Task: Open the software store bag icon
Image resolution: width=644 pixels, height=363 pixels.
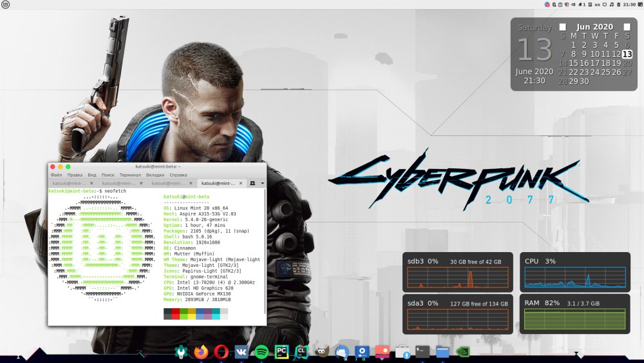Action: pyautogui.click(x=402, y=352)
